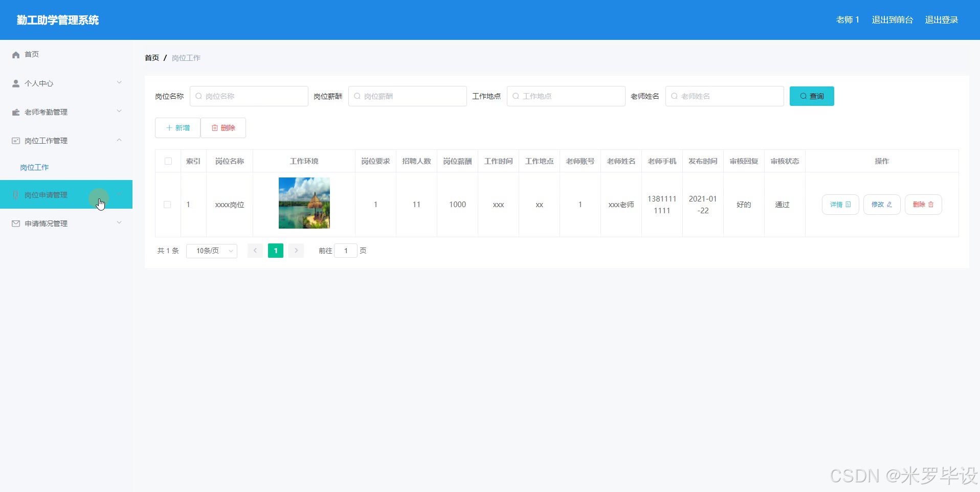Viewport: 980px width, 492px height.
Task: Go to the next page with the right arrow
Action: (x=296, y=251)
